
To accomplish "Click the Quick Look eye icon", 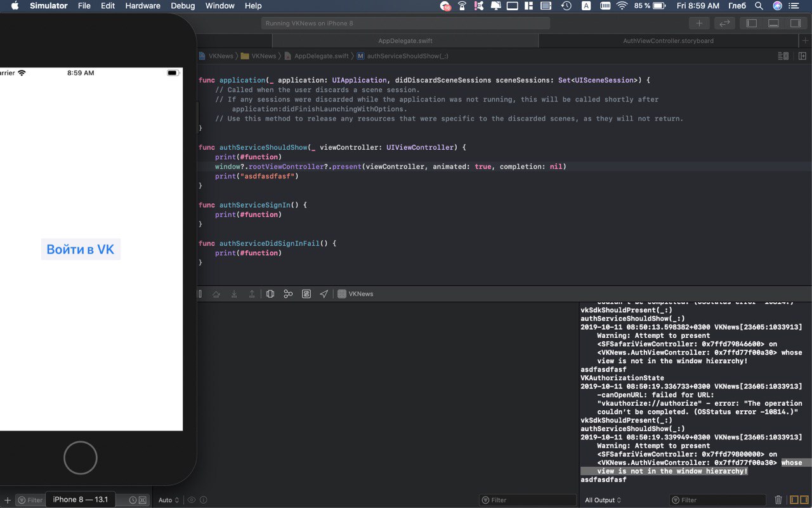I will tap(192, 500).
